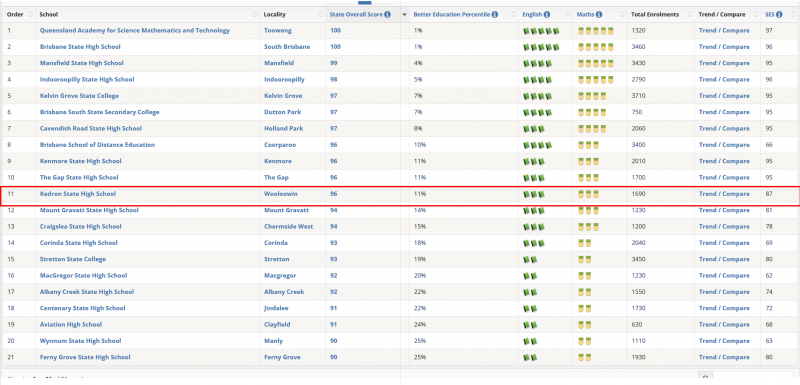This screenshot has height=385, width=800.
Task: Open Centenary State High School link
Action: pyautogui.click(x=82, y=308)
